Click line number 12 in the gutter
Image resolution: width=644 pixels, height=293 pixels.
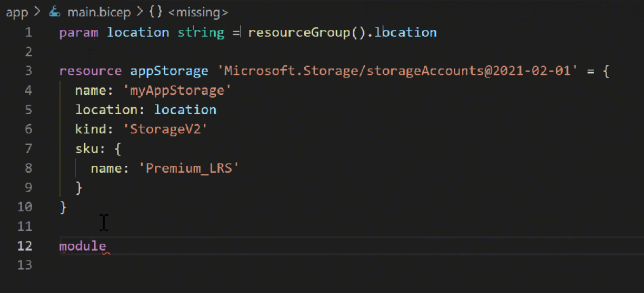(25, 246)
